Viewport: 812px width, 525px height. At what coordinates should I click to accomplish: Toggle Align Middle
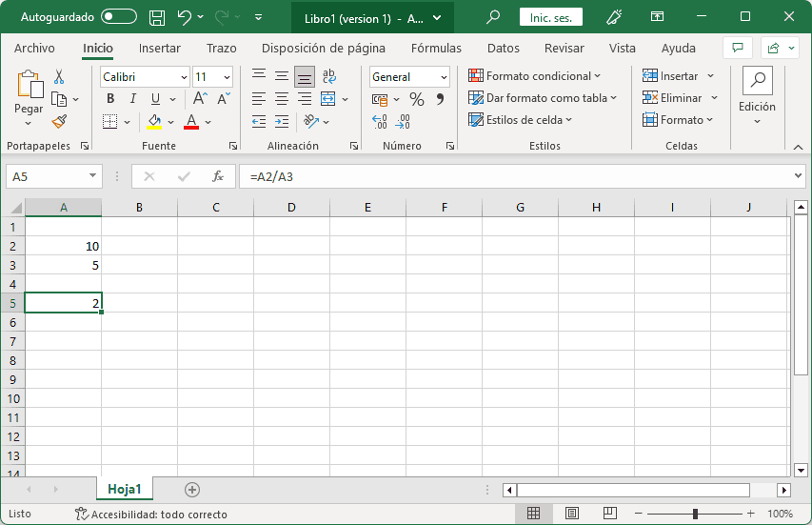point(282,75)
